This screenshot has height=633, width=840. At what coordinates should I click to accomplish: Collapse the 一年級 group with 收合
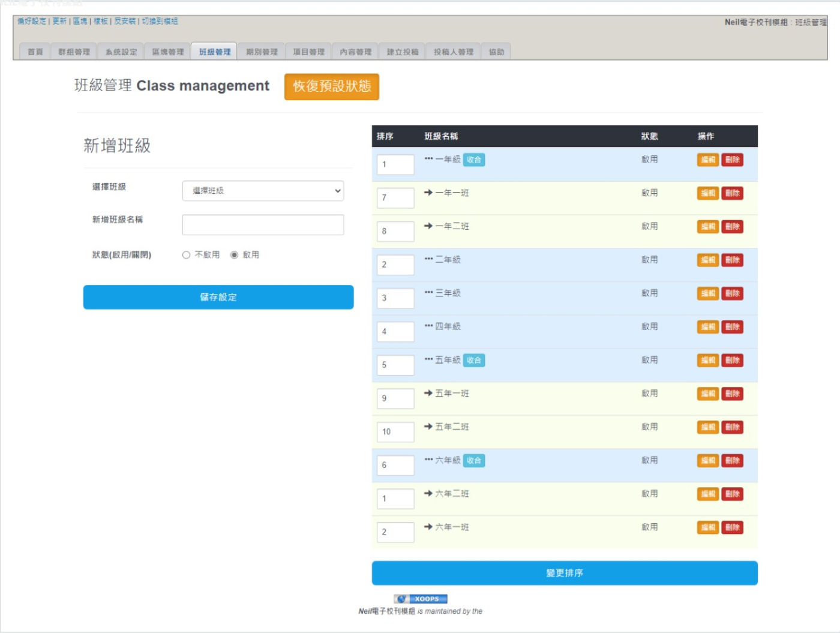pyautogui.click(x=474, y=160)
